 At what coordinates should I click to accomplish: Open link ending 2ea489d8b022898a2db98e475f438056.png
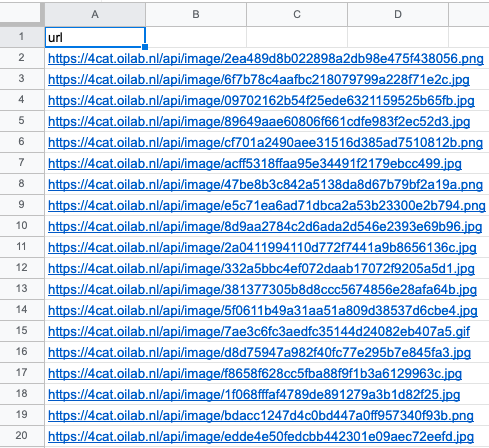pyautogui.click(x=266, y=59)
